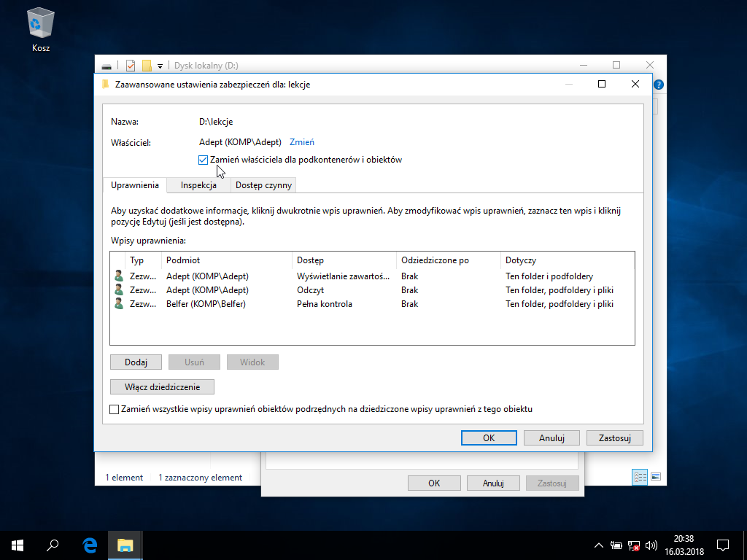This screenshot has height=560, width=747.
Task: Click OK in the properties dialog behind
Action: tap(434, 483)
